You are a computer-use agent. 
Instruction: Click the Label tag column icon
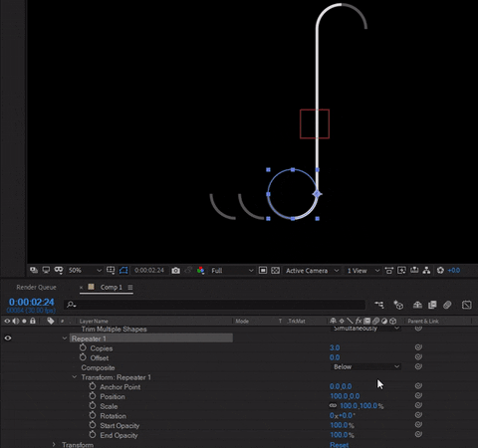pos(51,321)
